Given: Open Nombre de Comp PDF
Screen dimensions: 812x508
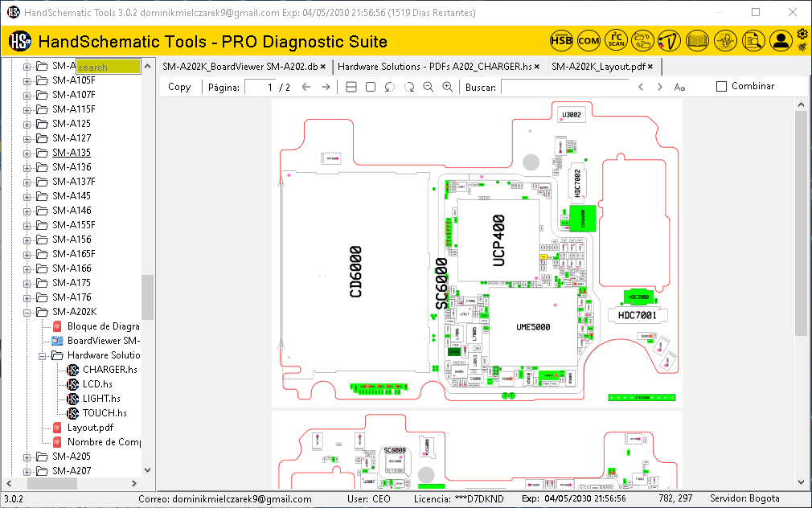Looking at the screenshot, I should click(x=104, y=442).
